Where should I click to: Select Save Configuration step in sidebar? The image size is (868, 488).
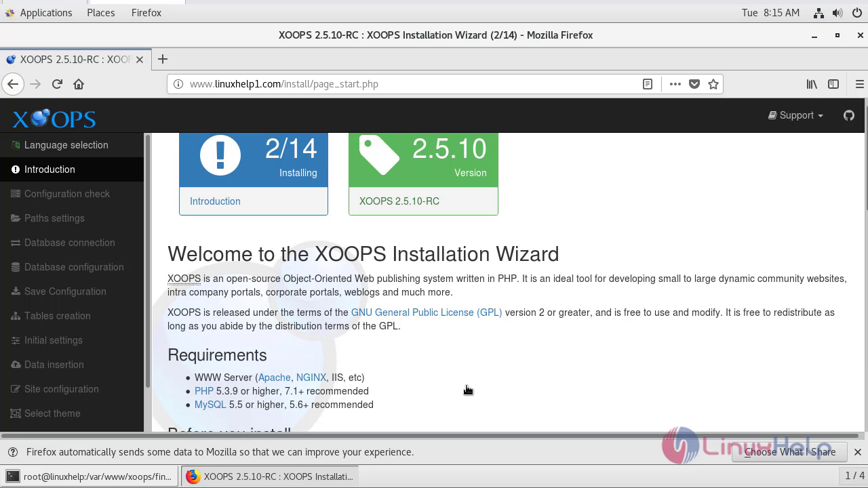(72, 291)
